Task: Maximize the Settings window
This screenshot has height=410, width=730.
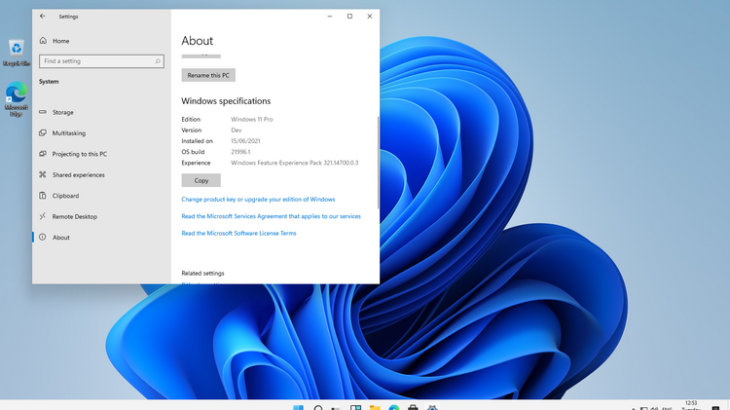Action: pos(350,16)
